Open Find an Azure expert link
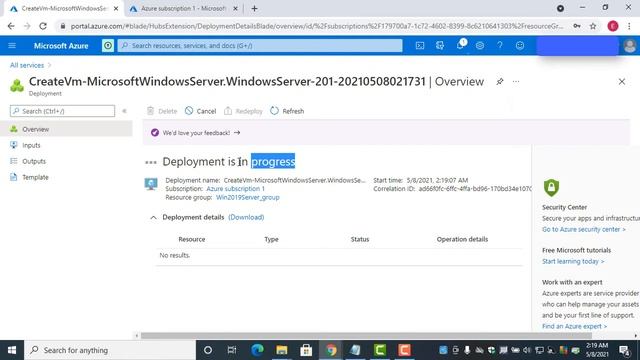 [x=574, y=326]
